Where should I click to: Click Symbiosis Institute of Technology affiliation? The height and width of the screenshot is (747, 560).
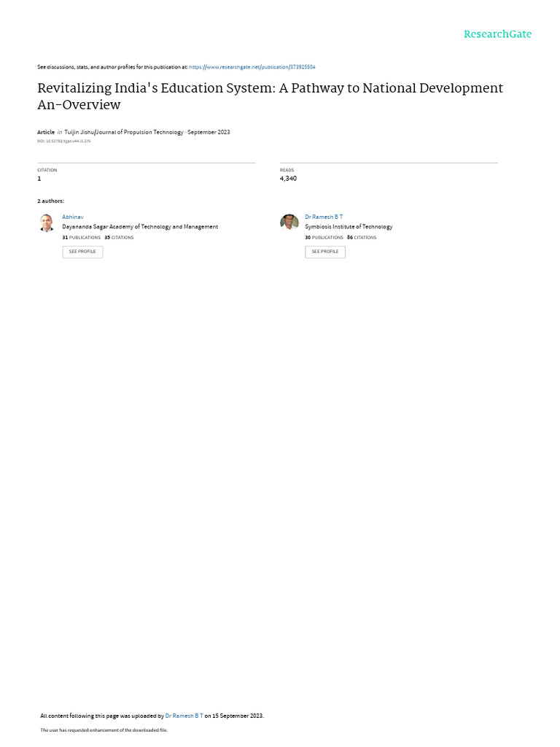tap(349, 227)
